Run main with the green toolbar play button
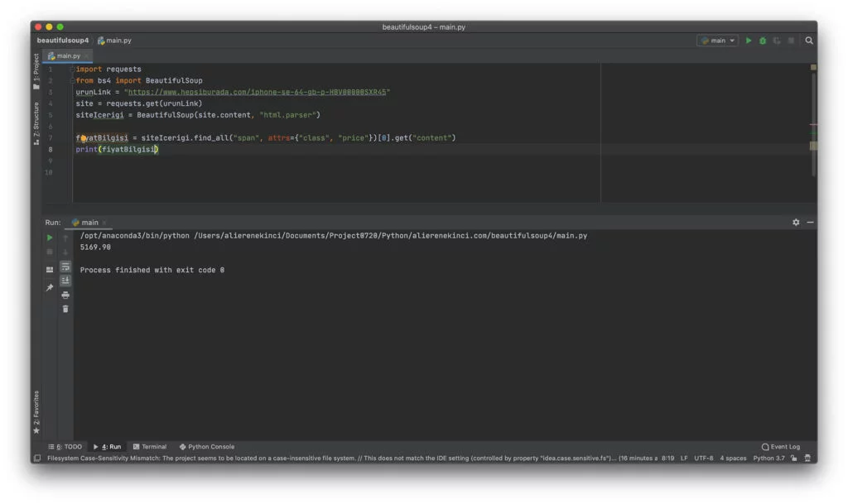 749,41
